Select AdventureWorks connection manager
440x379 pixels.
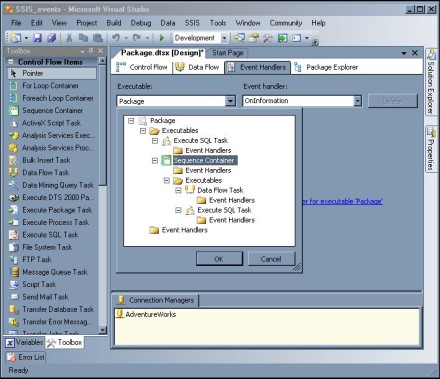click(x=146, y=314)
